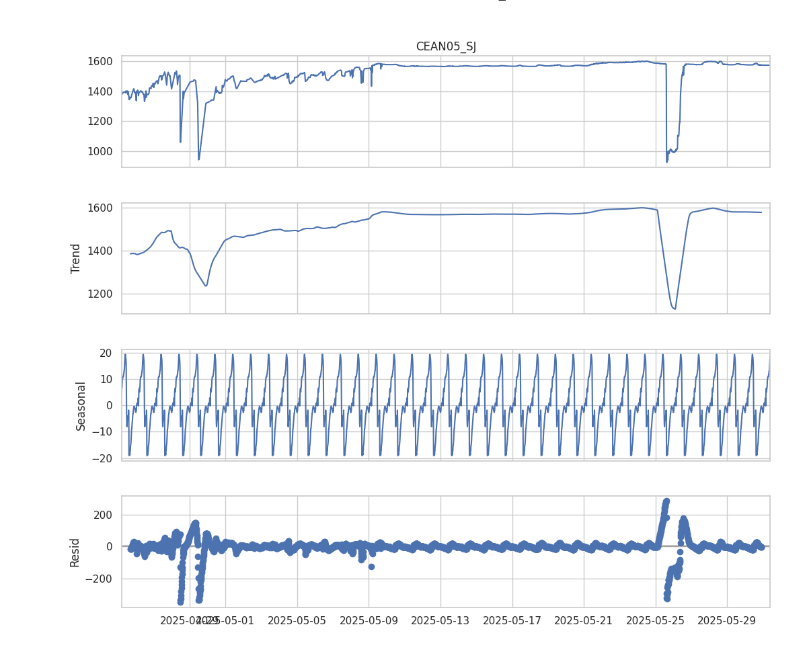The height and width of the screenshot is (672, 807).
Task: Click the lowest Trend dip near 2025-05-26
Action: coord(674,308)
